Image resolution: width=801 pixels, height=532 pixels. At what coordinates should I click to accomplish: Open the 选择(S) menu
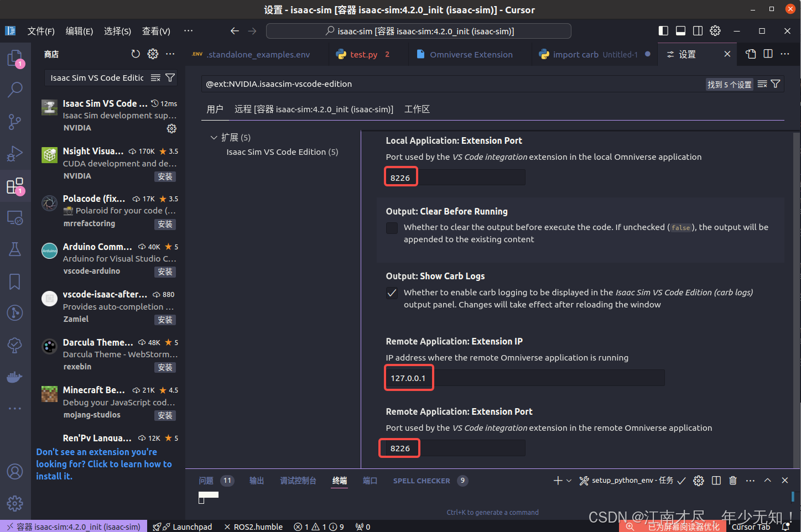[117, 31]
